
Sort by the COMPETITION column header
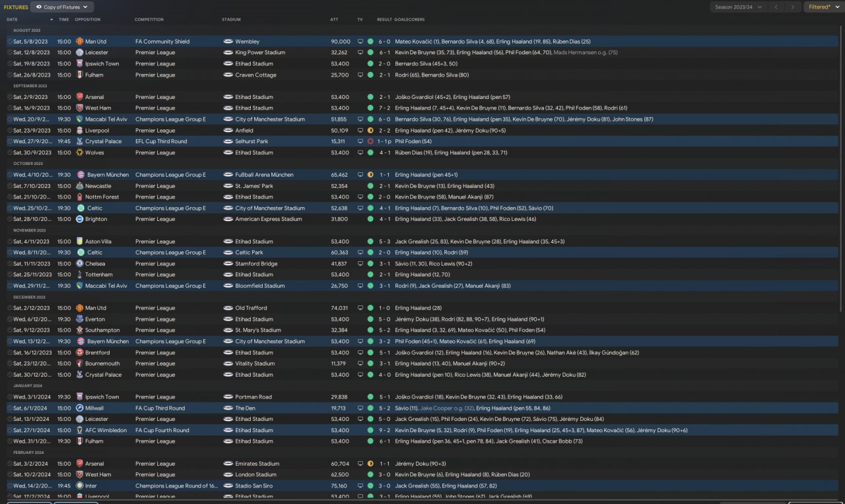149,19
